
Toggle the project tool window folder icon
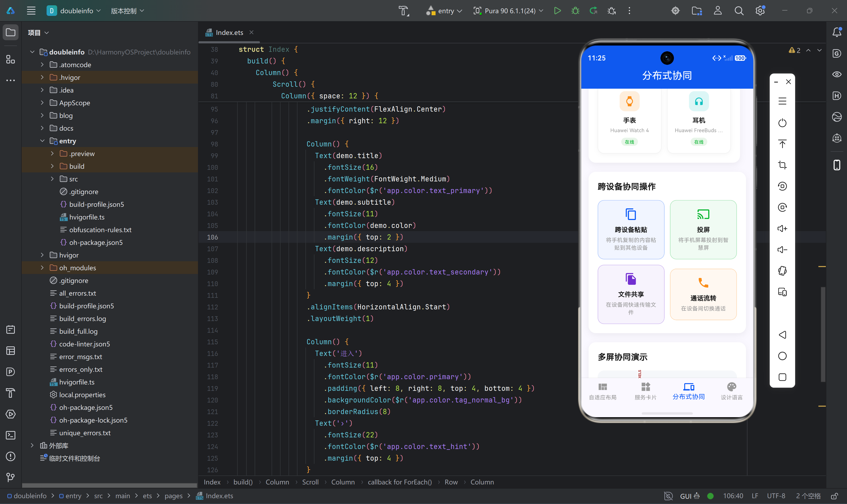(11, 32)
